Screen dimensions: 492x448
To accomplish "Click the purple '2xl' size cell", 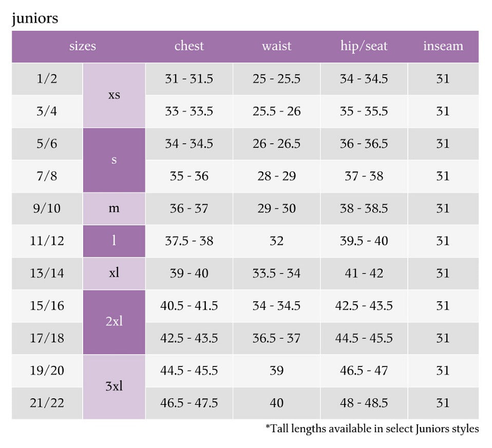I will click(x=114, y=322).
